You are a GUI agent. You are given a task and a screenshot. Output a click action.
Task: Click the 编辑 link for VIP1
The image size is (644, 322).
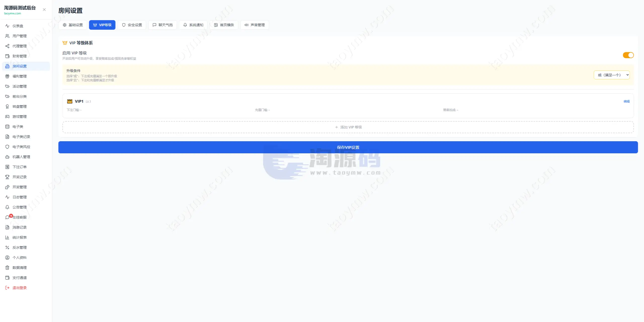pos(627,101)
